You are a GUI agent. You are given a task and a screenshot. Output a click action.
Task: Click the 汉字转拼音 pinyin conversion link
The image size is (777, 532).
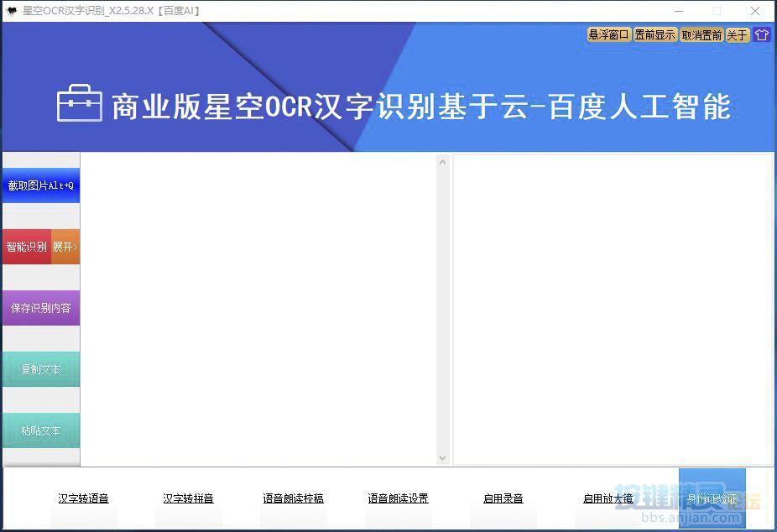tap(188, 498)
